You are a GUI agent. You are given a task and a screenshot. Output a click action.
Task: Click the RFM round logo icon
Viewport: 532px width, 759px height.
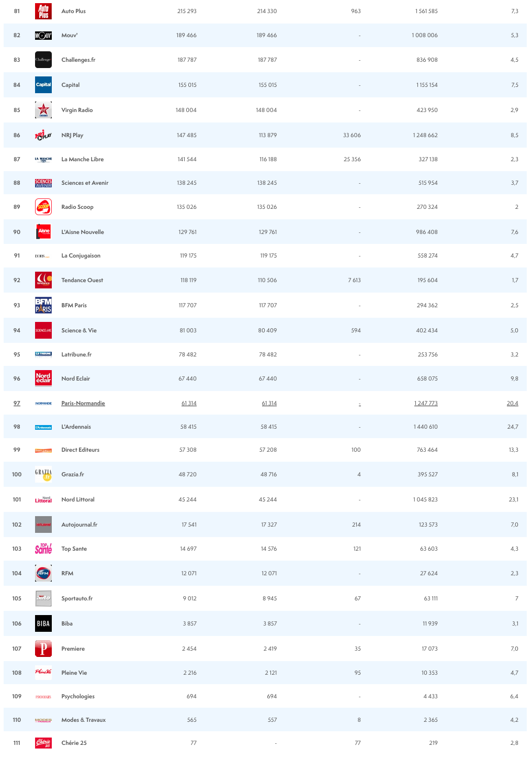pyautogui.click(x=43, y=573)
